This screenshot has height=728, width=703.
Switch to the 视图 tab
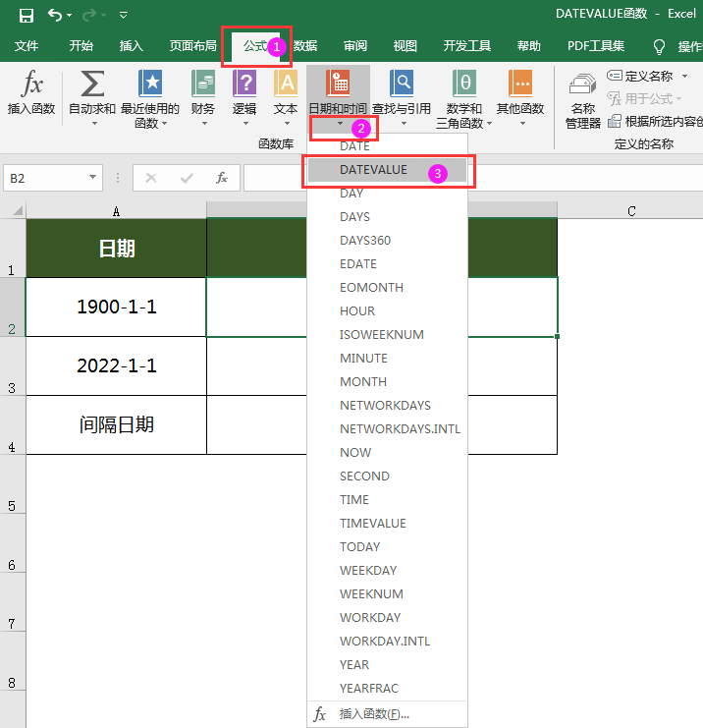pyautogui.click(x=406, y=45)
